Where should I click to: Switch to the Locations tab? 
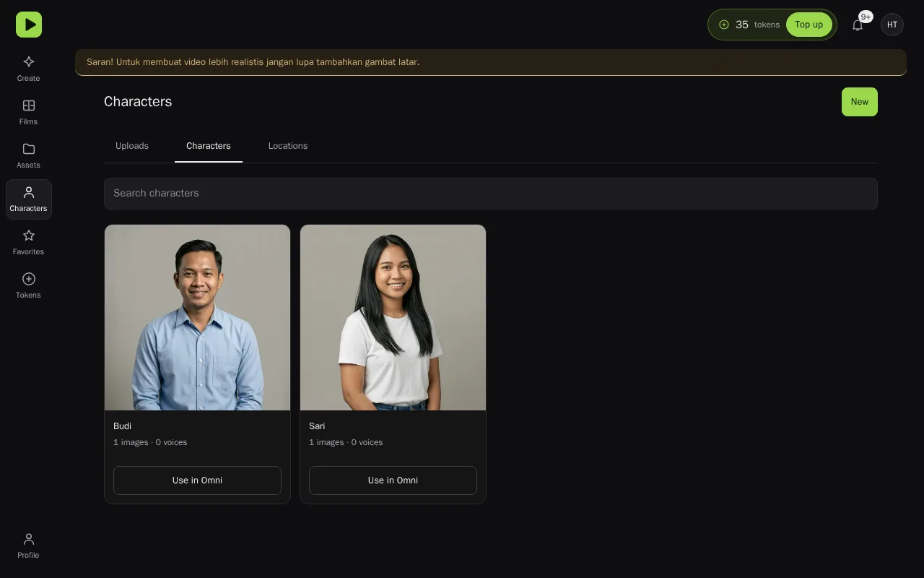tap(288, 146)
